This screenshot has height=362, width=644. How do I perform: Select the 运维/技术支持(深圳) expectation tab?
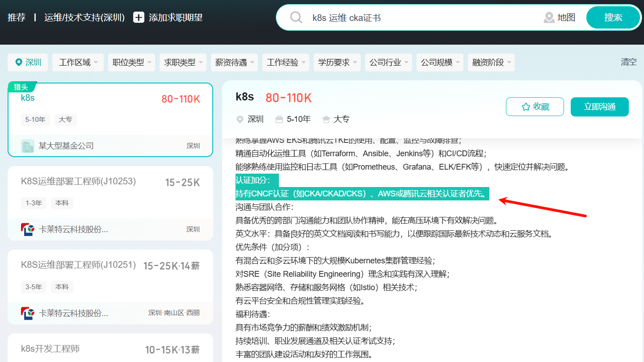tap(84, 17)
